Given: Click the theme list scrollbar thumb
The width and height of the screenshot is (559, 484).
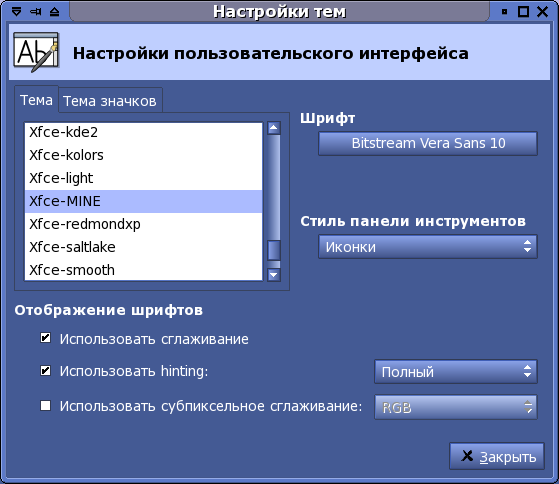Looking at the screenshot, I should click(274, 251).
